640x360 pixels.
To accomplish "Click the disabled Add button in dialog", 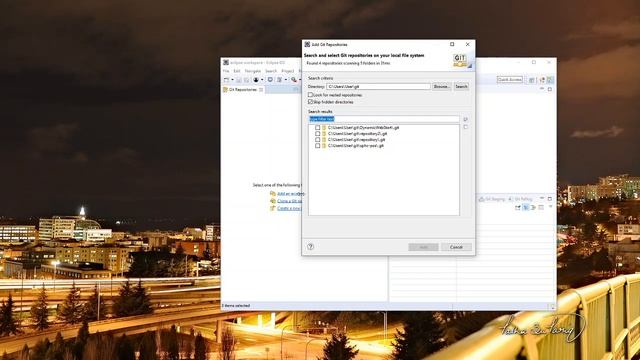I will pyautogui.click(x=423, y=247).
